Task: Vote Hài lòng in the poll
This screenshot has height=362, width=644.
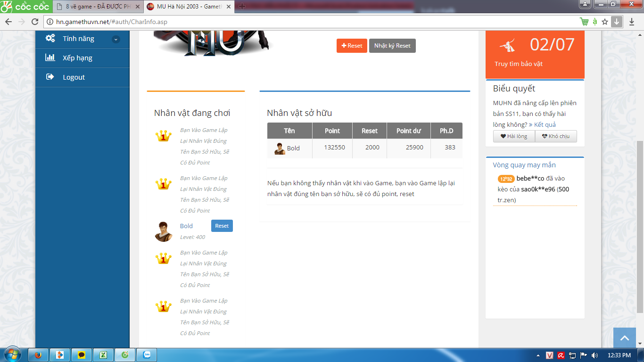Action: pyautogui.click(x=514, y=136)
